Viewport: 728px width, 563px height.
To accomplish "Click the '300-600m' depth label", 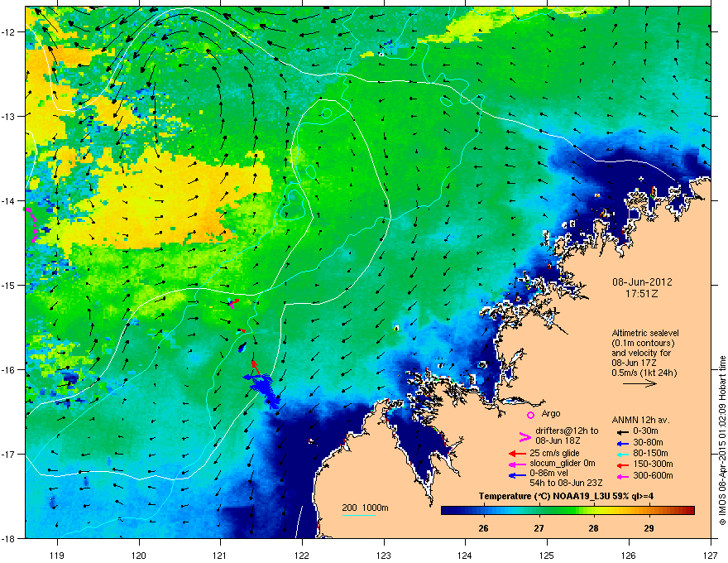I will [x=654, y=476].
